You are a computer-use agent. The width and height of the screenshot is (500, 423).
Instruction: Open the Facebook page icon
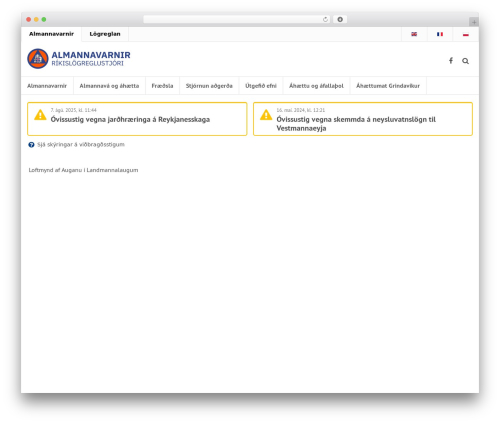(451, 61)
